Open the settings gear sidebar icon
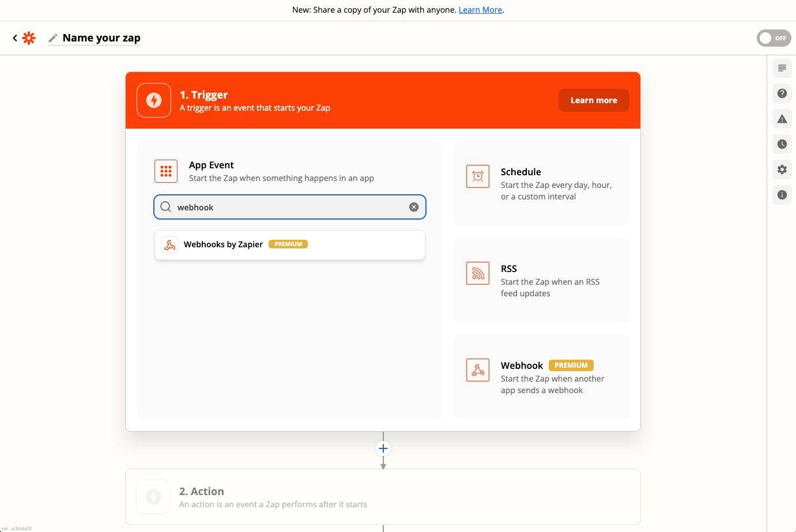Screen dimensions: 796x532 click(x=782, y=169)
